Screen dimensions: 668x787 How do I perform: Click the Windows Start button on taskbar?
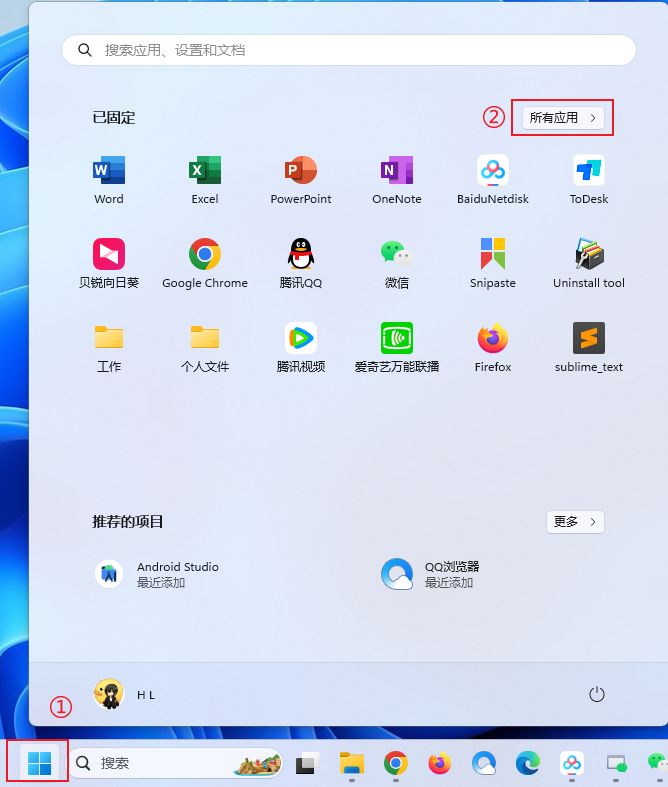pyautogui.click(x=39, y=763)
